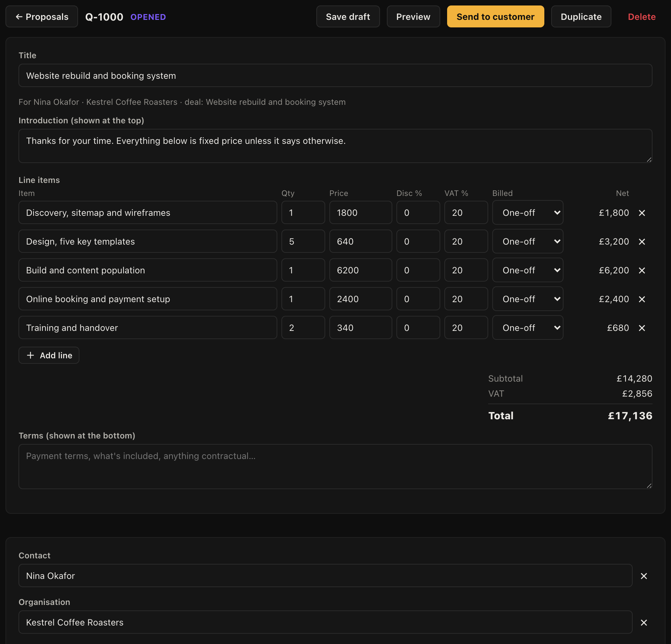Send the proposal to customer
671x644 pixels.
click(495, 16)
